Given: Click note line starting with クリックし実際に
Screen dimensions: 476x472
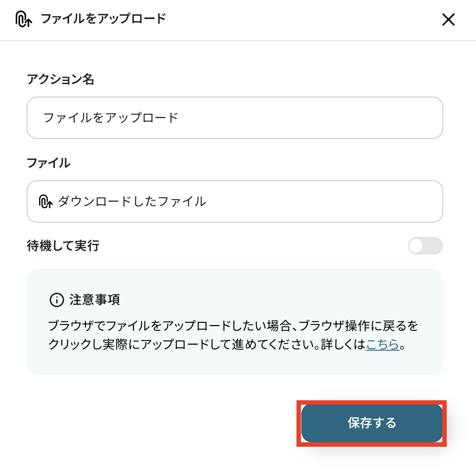Looking at the screenshot, I should pos(206,344).
